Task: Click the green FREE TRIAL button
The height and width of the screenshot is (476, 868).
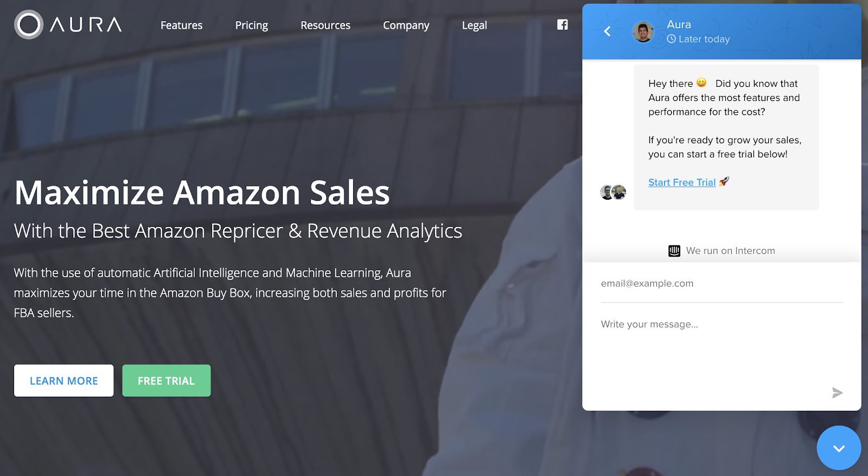Action: click(166, 380)
